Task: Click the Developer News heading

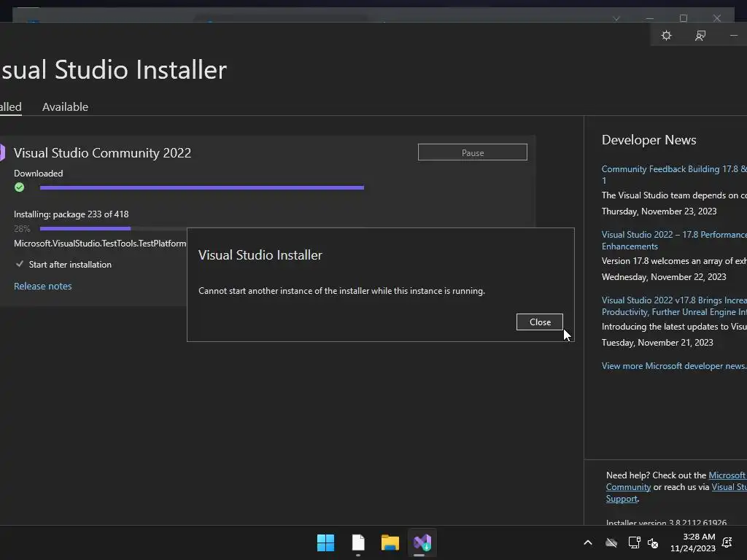Action: click(649, 139)
